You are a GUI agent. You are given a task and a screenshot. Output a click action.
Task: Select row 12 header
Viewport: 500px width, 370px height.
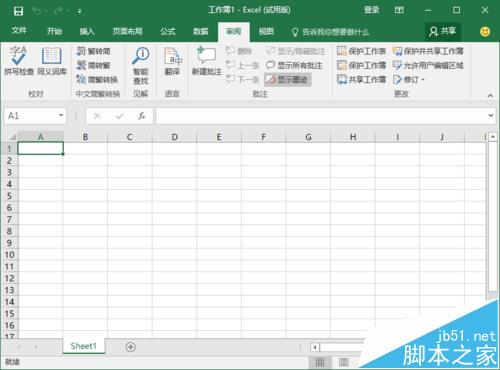coord(9,278)
